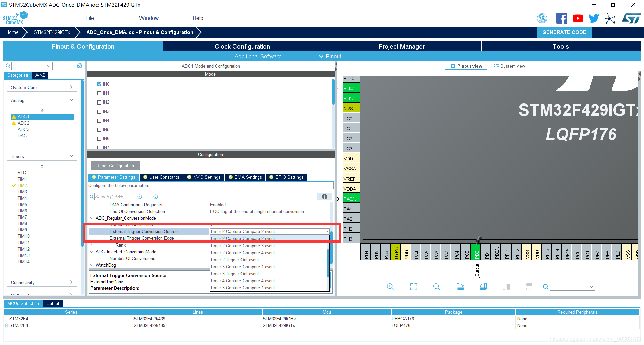This screenshot has height=345, width=644.
Task: Rotate the chip view counter-clockwise icon
Action: coord(483,287)
